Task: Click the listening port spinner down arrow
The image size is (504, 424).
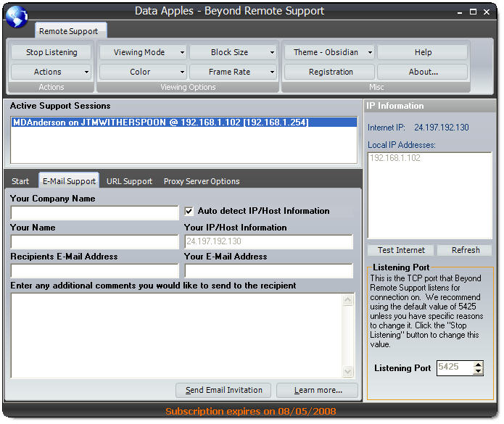Action: [477, 372]
